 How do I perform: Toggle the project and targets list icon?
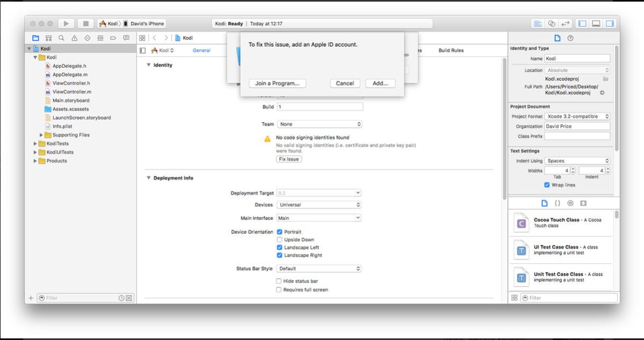(x=143, y=50)
